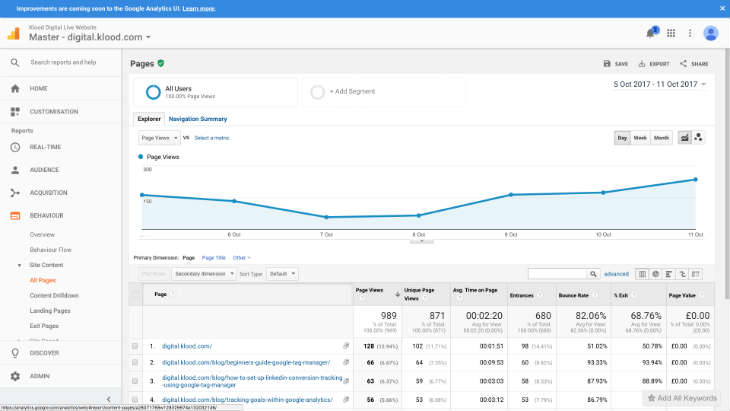Check the beginners-guide-google-tag-manager row checkbox
This screenshot has height=411, width=730.
click(135, 362)
